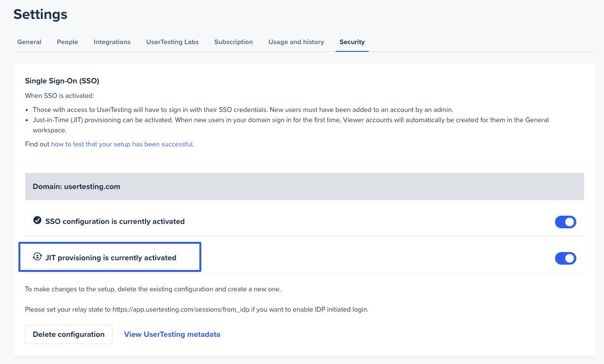Toggle off the JIT provisioning switch

pyautogui.click(x=565, y=258)
